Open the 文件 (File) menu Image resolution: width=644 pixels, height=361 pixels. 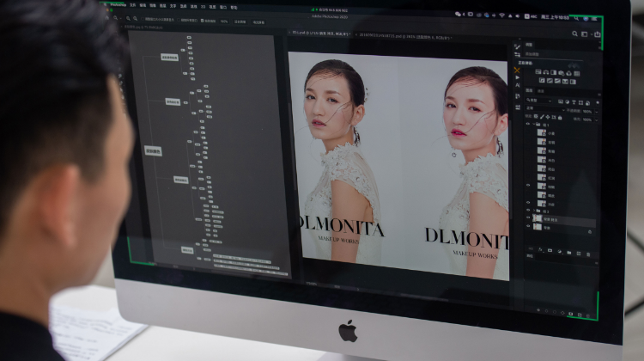[x=132, y=5]
